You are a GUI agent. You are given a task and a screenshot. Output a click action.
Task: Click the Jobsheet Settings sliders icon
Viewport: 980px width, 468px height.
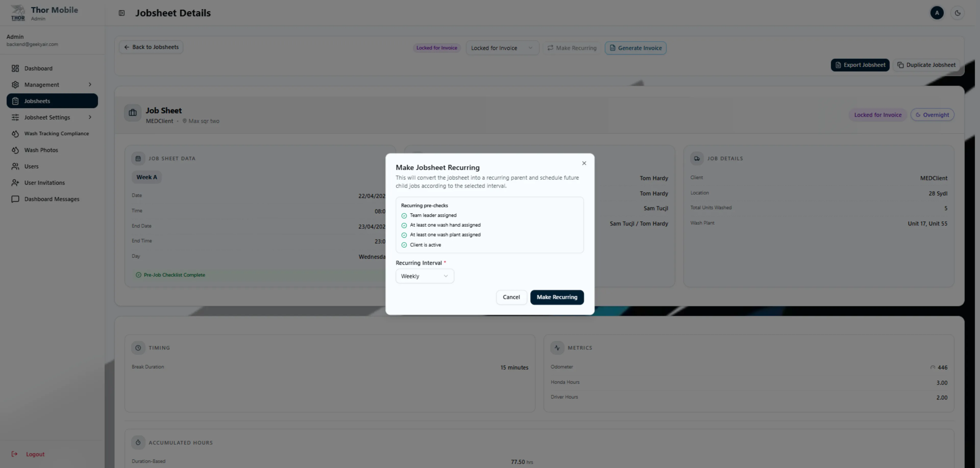click(x=15, y=117)
